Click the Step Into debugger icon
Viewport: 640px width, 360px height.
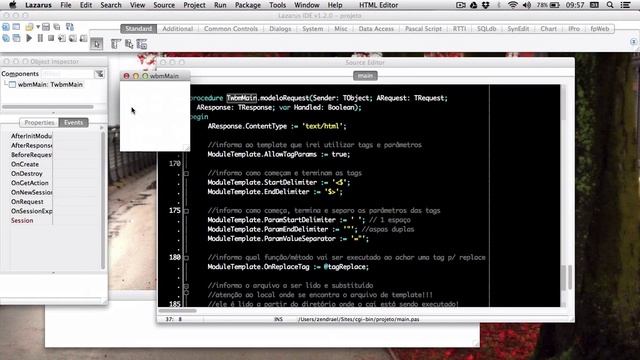click(x=62, y=38)
